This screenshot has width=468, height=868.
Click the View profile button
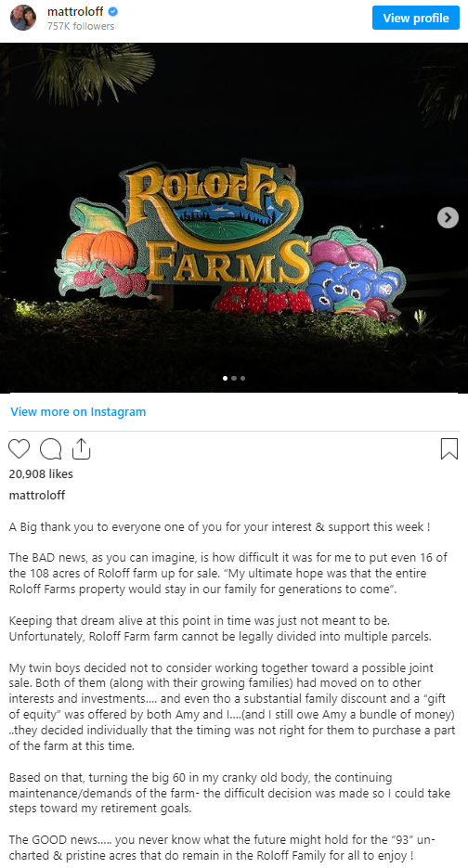(x=416, y=18)
